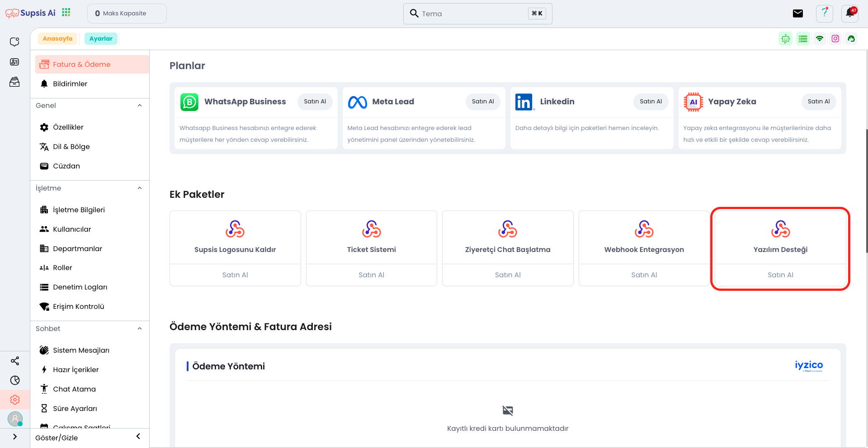Open the pie chart reports icon
Viewport: 868px width, 448px height.
click(15, 380)
